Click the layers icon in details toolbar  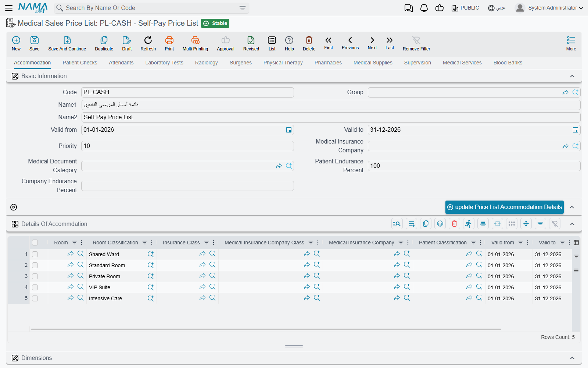440,224
